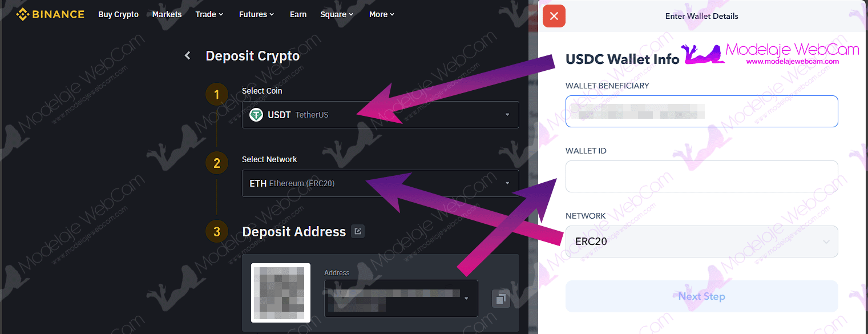Open the Select Network ETH dropdown
This screenshot has height=334, width=868.
(x=381, y=183)
